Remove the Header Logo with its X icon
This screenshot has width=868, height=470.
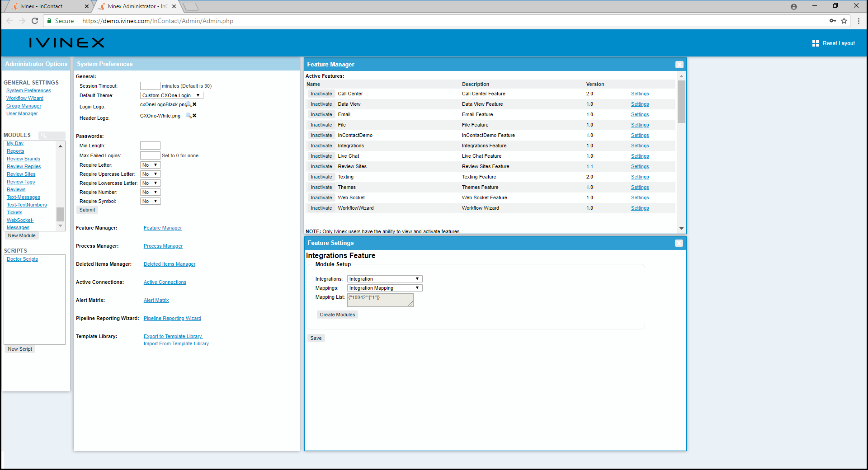point(194,116)
